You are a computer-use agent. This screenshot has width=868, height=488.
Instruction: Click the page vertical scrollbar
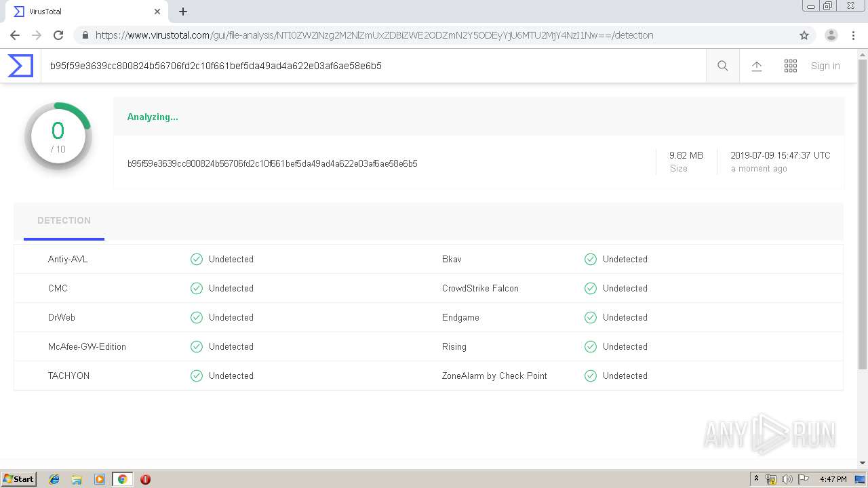[x=863, y=213]
